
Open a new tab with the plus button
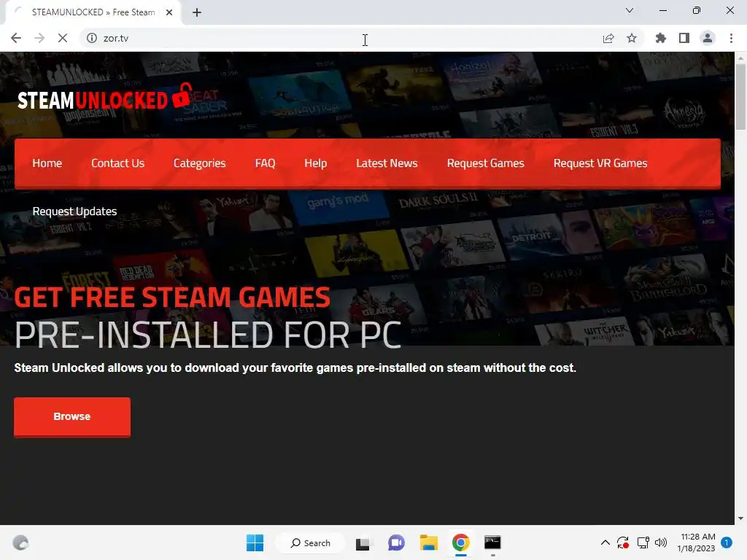[x=197, y=12]
